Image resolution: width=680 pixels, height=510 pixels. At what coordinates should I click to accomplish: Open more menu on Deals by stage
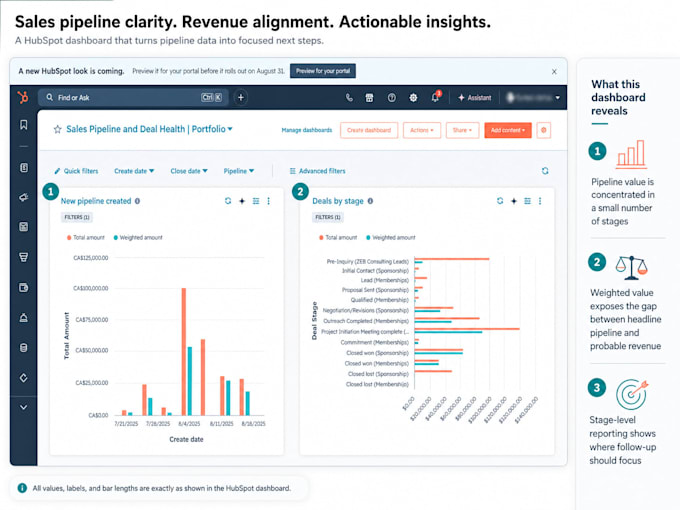540,201
